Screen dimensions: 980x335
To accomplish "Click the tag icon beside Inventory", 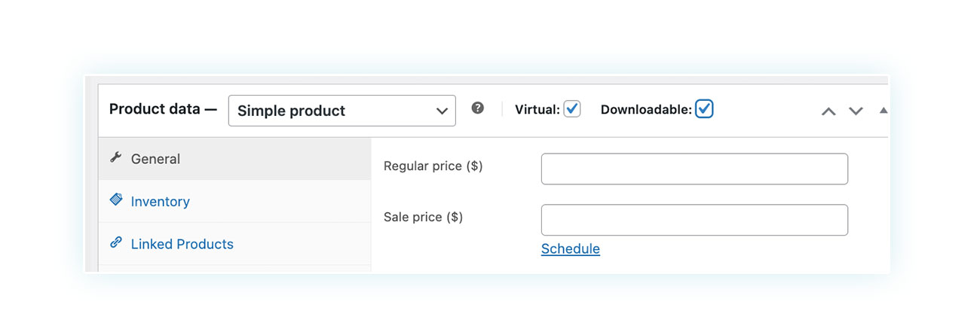I will coord(115,200).
